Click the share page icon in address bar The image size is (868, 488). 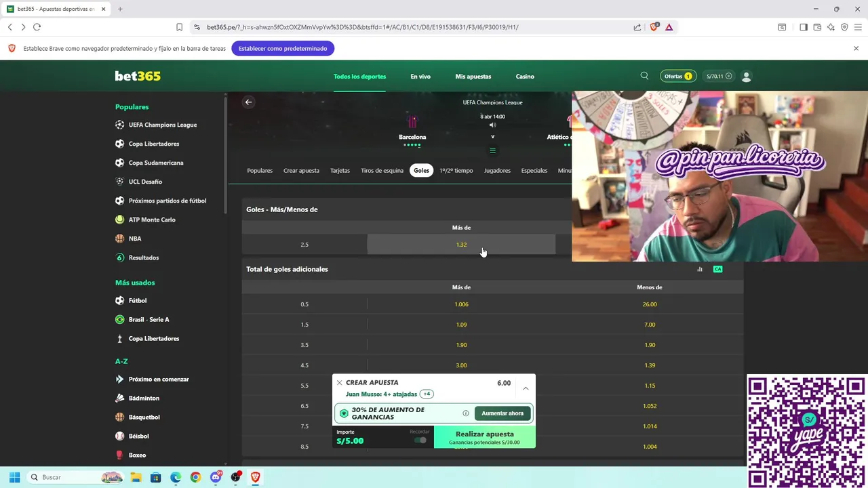[x=637, y=27]
